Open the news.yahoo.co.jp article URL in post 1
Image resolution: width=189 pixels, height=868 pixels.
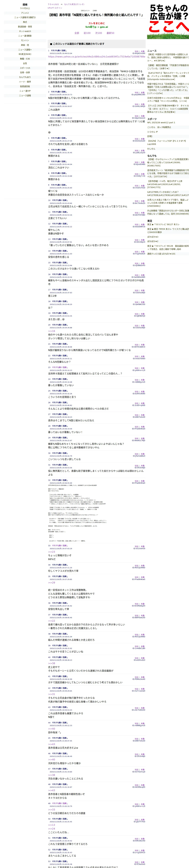click(97, 57)
